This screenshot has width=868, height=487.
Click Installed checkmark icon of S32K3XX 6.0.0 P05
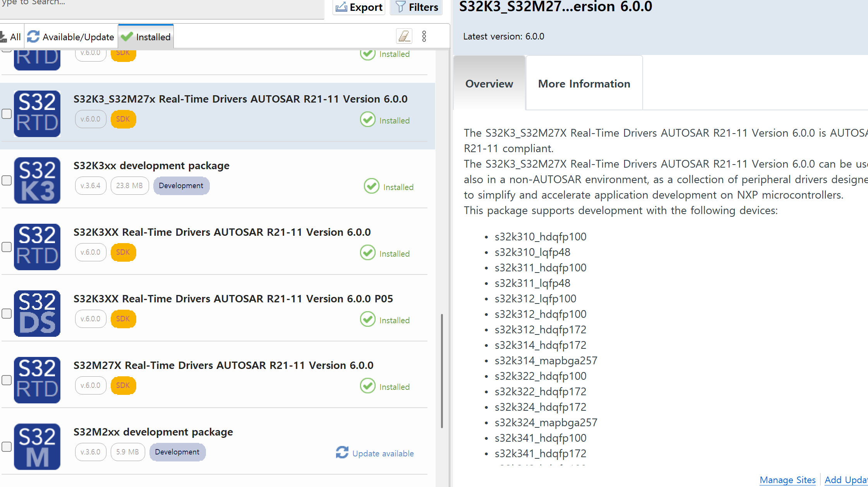point(368,319)
